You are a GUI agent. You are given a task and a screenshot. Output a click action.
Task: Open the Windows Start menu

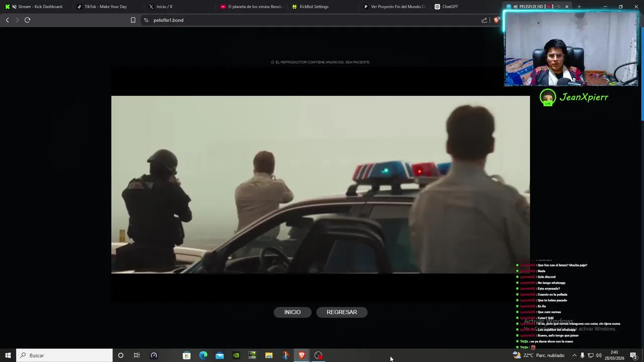tap(8, 355)
